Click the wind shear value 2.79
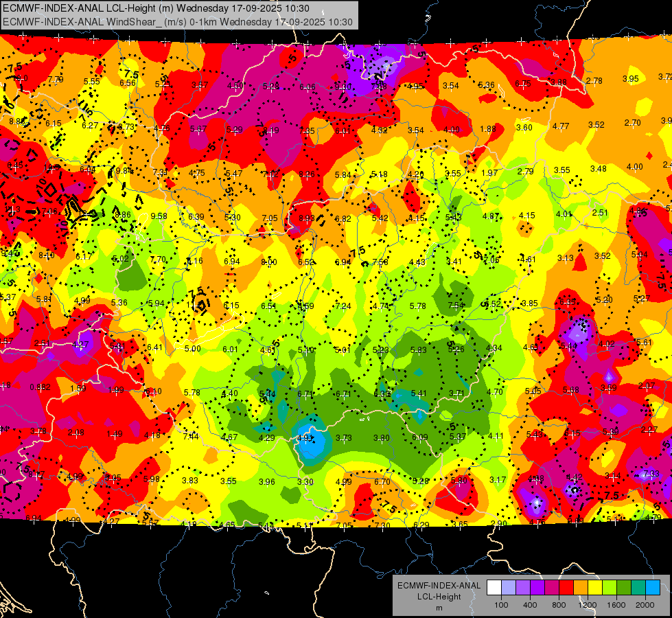 point(525,172)
